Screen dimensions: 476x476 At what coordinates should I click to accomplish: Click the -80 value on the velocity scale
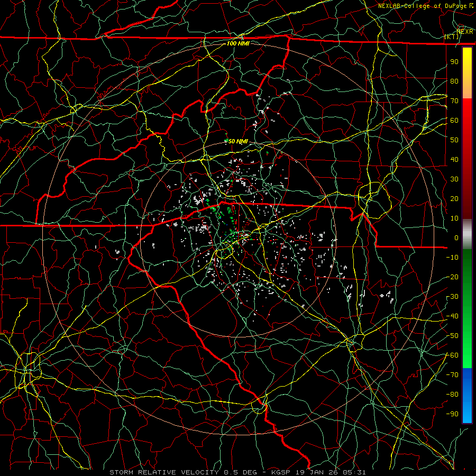pos(452,395)
